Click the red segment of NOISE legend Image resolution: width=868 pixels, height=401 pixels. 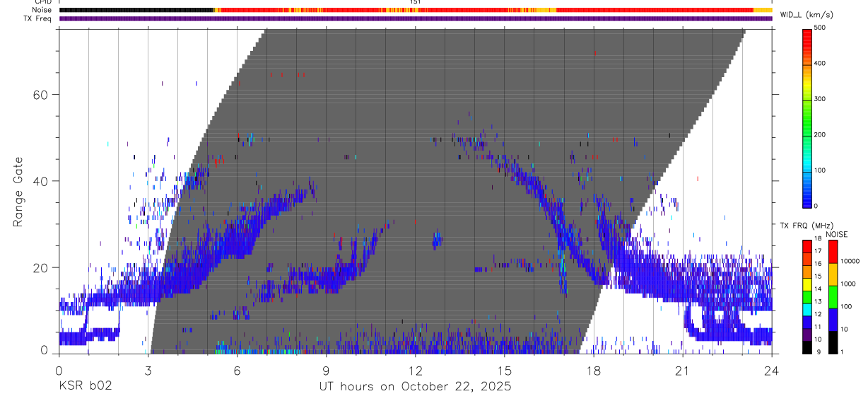tap(833, 251)
